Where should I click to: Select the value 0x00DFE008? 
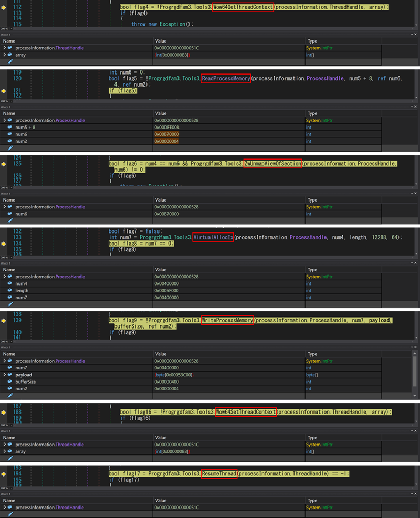[167, 127]
